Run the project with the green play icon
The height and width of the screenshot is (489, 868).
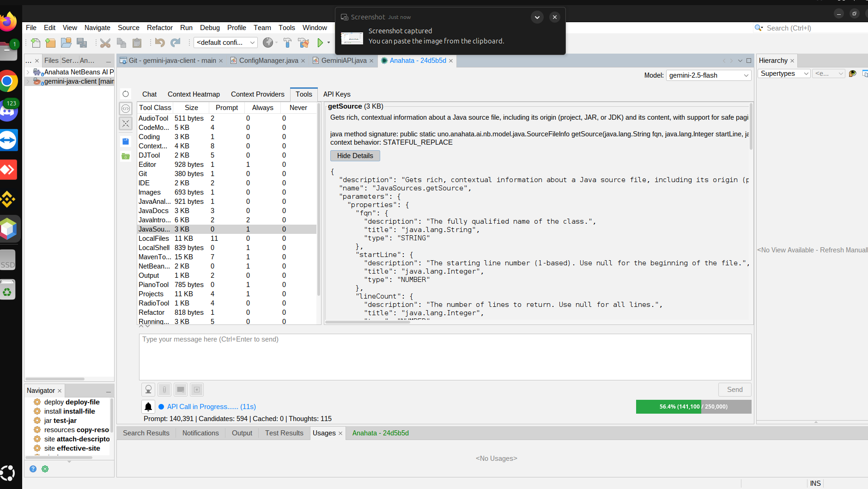pyautogui.click(x=320, y=43)
